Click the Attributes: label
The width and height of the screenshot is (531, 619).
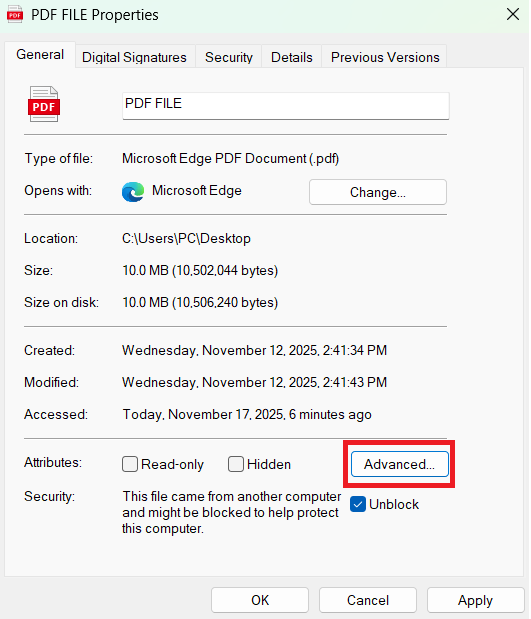[x=53, y=462]
